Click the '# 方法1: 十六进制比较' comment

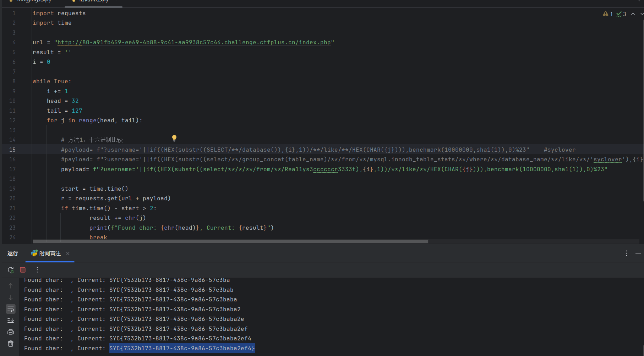pyautogui.click(x=92, y=140)
